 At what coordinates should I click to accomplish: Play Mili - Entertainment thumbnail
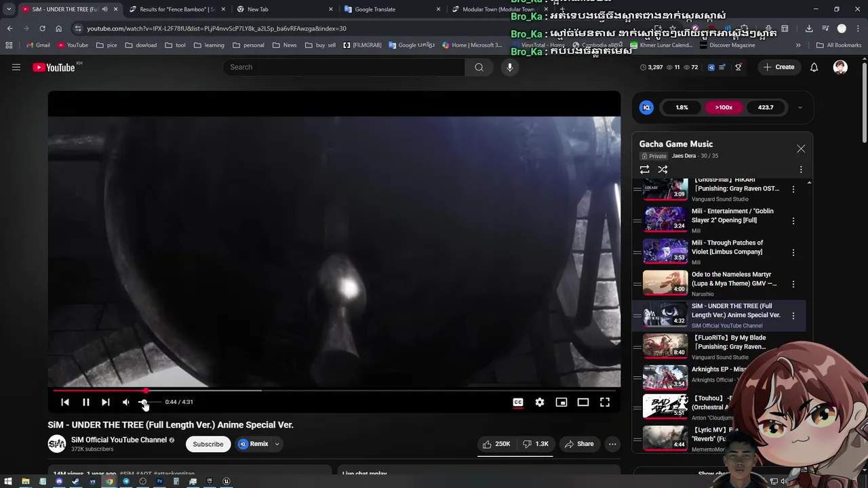(x=665, y=220)
